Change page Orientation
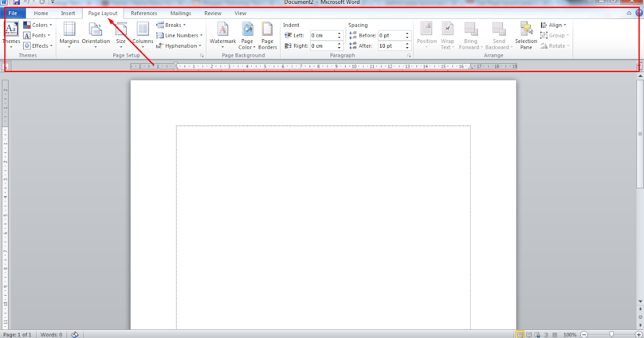The image size is (644, 338). pos(96,35)
